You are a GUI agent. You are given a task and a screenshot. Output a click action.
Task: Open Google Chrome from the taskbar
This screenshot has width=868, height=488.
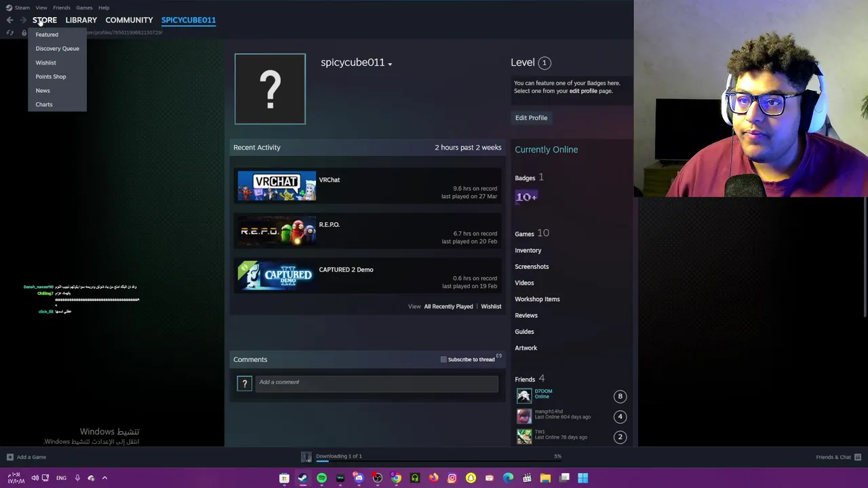(x=396, y=478)
